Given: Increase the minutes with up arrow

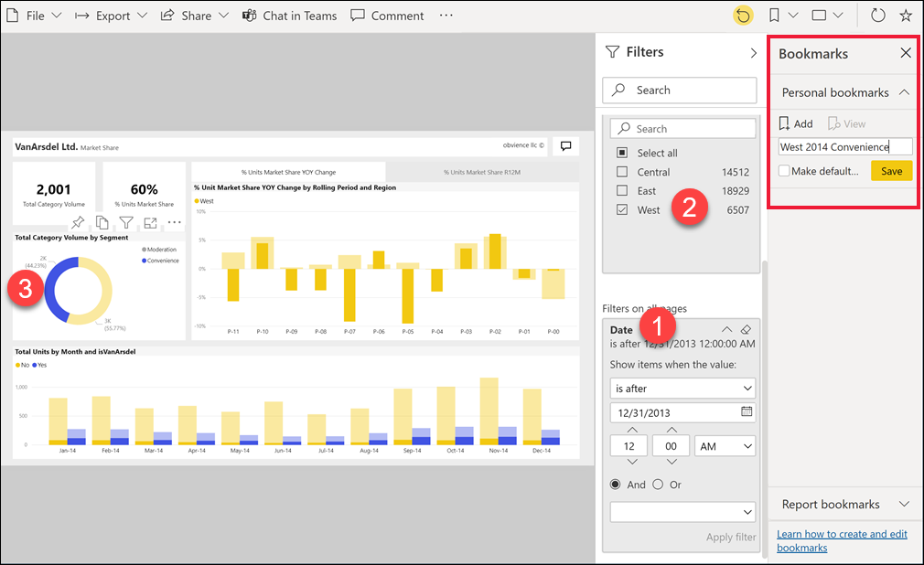Looking at the screenshot, I should point(672,430).
